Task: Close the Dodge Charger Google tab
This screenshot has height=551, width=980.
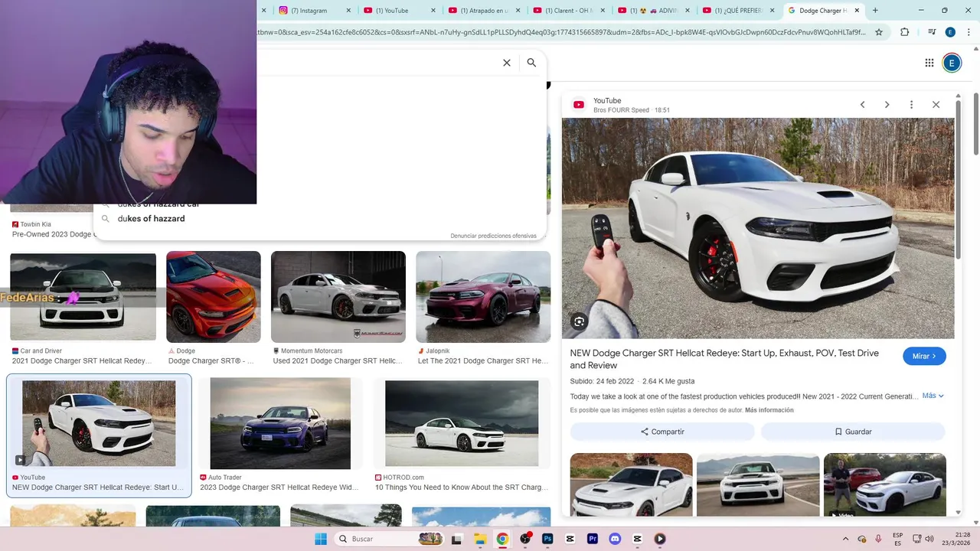Action: (x=857, y=11)
